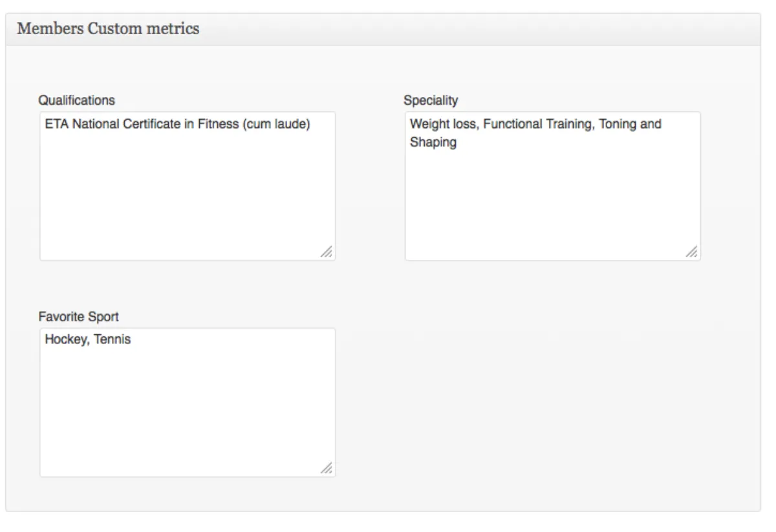Viewport: 776px width, 532px height.
Task: Click "Weight loss" in the Speciality box
Action: 443,124
